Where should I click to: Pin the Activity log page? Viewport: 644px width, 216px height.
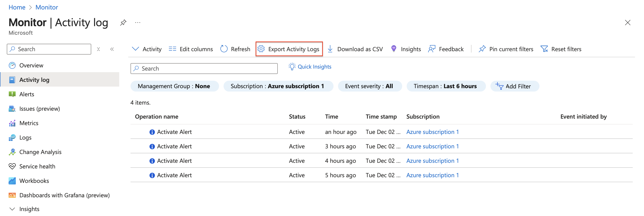pos(123,22)
